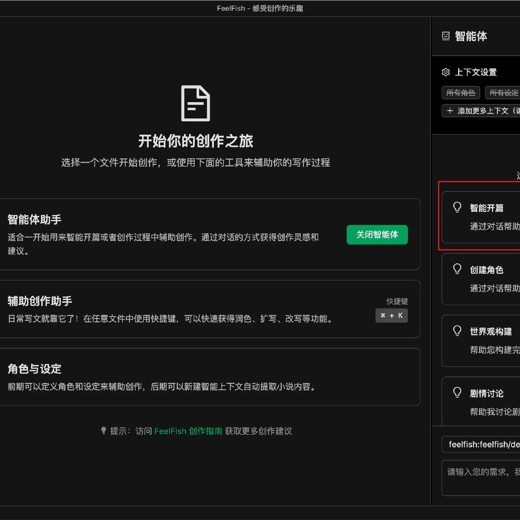Image resolution: width=520 pixels, height=520 pixels.
Task: Select the 创建角色 suggestion card
Action: click(x=481, y=279)
